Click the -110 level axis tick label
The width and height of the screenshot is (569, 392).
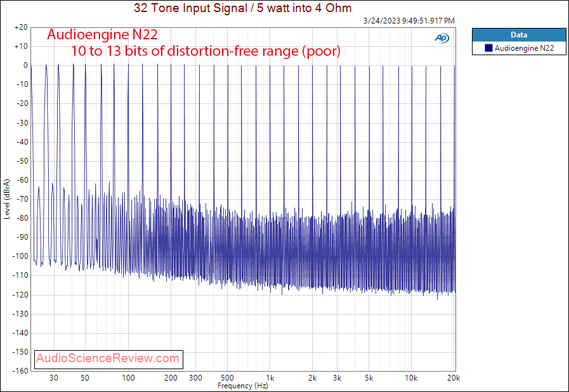pyautogui.click(x=20, y=275)
